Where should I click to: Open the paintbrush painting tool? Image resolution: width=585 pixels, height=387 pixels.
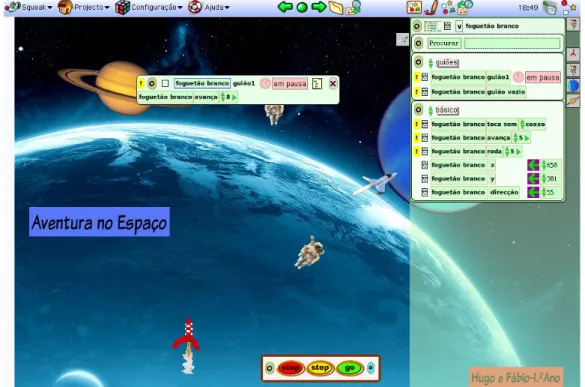(x=431, y=7)
